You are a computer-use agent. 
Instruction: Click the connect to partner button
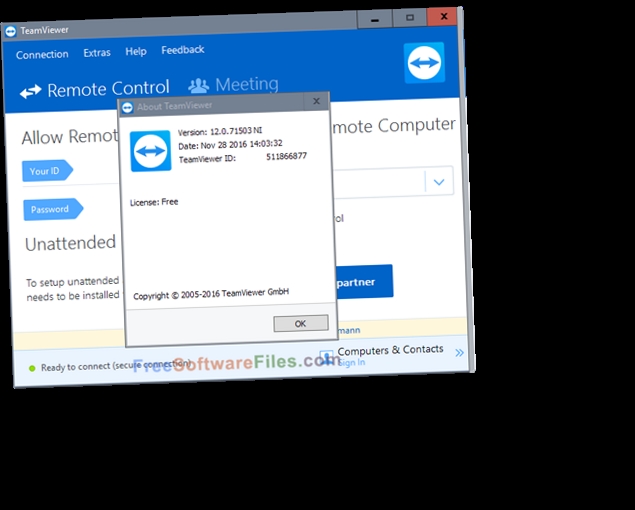click(x=362, y=282)
